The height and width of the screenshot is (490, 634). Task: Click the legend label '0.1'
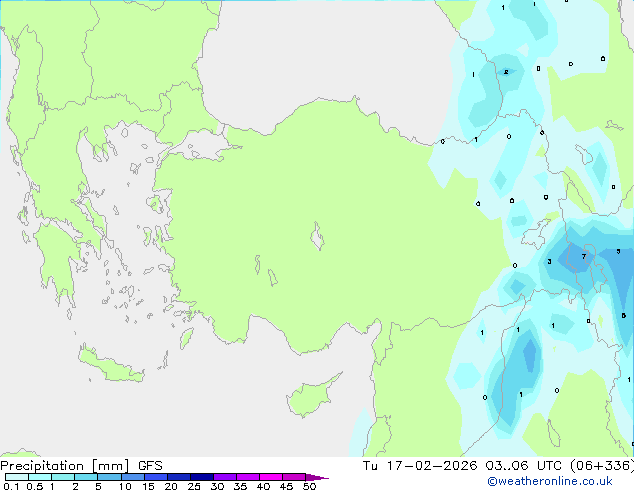point(11,486)
